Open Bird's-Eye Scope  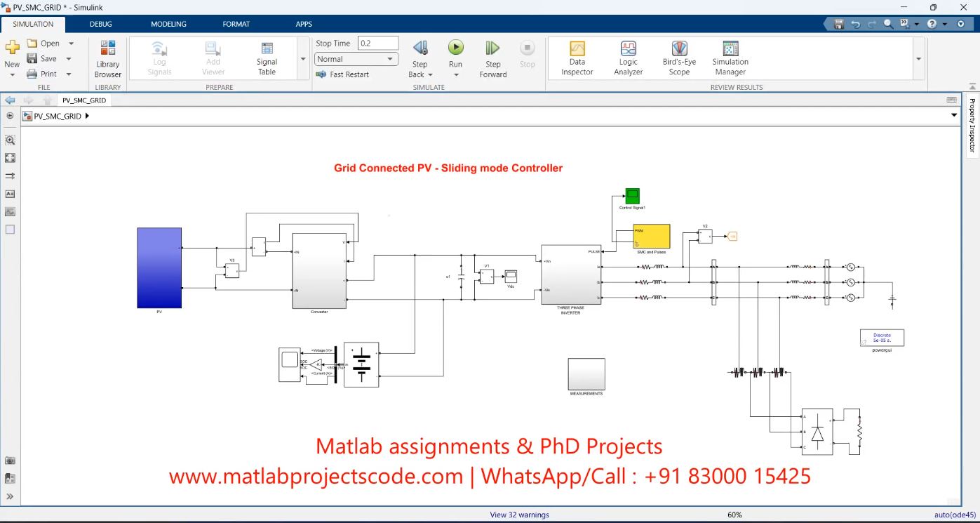coord(679,57)
